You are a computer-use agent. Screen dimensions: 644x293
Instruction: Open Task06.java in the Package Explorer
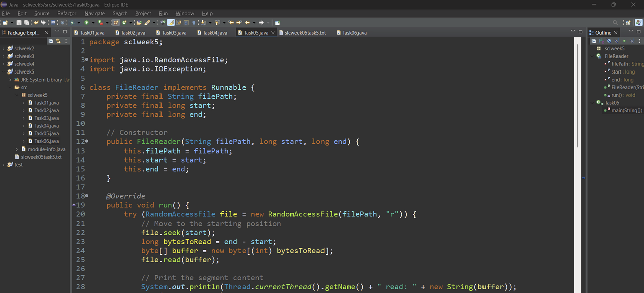pos(46,141)
